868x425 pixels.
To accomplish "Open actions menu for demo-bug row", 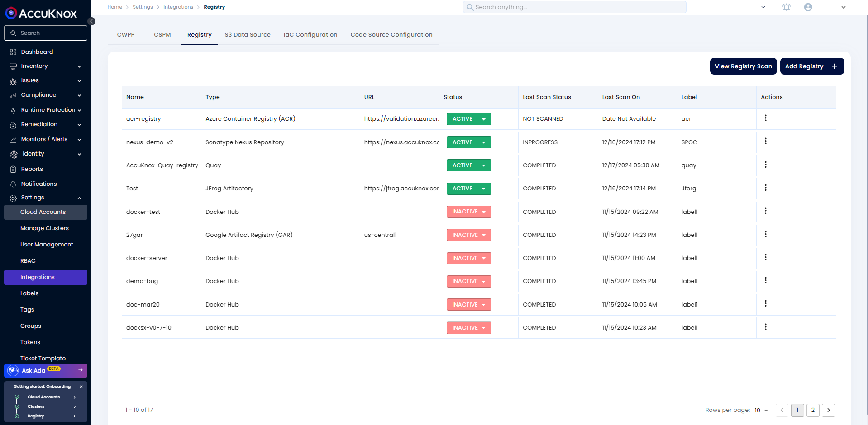I will point(765,280).
